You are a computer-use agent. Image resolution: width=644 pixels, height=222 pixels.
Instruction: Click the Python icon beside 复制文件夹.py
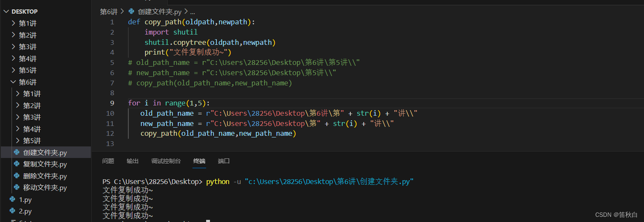(x=17, y=164)
